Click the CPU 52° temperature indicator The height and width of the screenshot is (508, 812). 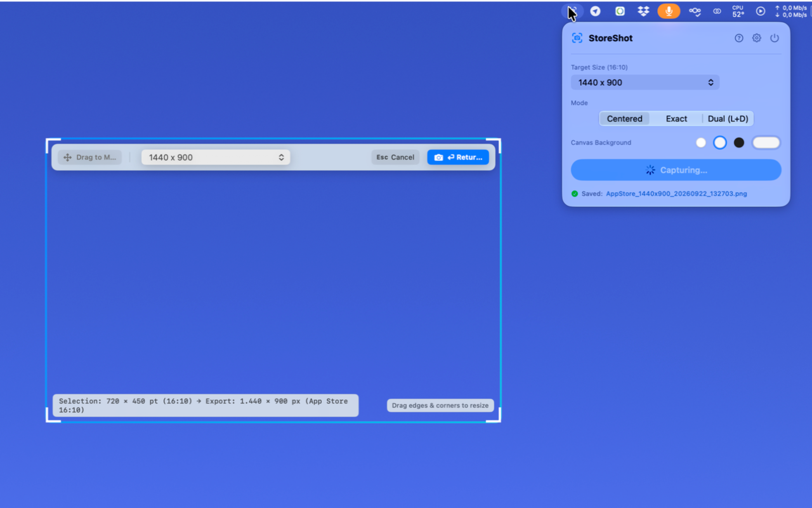pos(738,11)
